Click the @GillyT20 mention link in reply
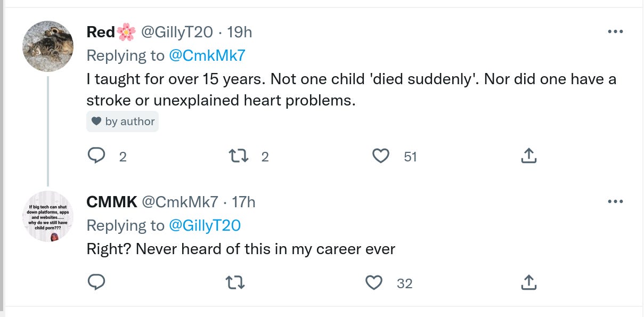The height and width of the screenshot is (317, 644). tap(205, 225)
